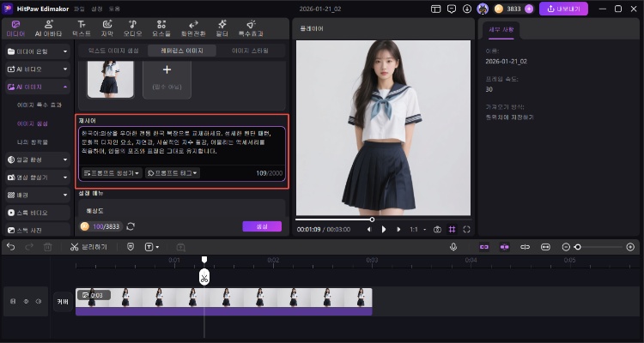Open the Subtitles (자막) CC tool

107,28
